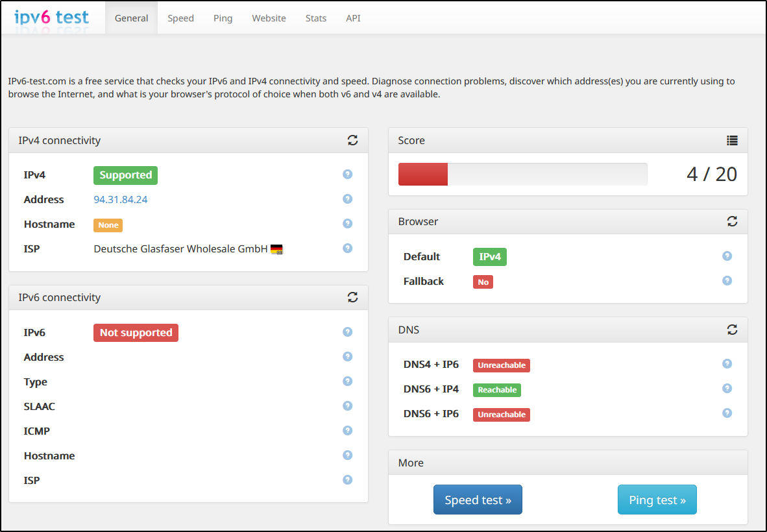Open the Score details list icon
This screenshot has width=767, height=532.
732,140
